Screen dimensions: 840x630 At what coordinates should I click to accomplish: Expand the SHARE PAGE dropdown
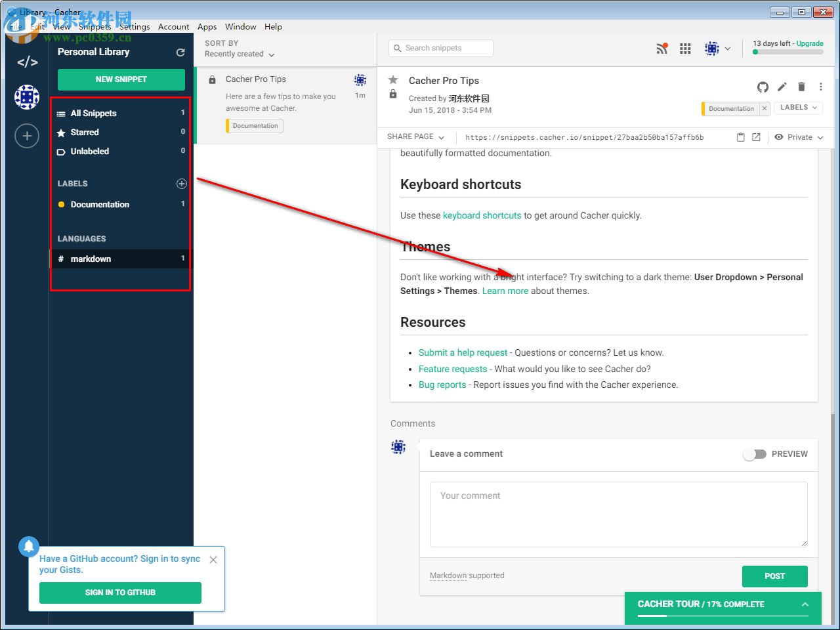click(416, 137)
